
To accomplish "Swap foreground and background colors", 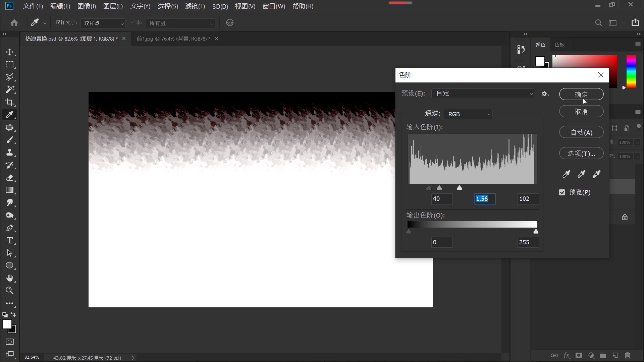I will [x=13, y=314].
